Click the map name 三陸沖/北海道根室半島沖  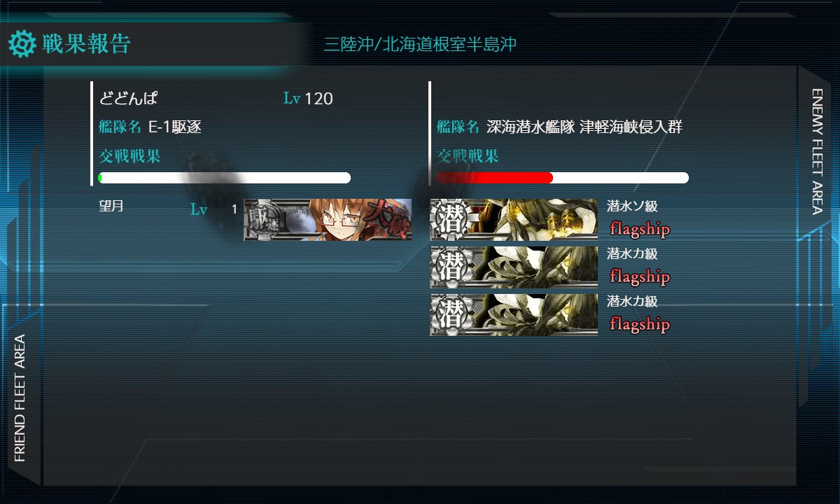pos(420,45)
